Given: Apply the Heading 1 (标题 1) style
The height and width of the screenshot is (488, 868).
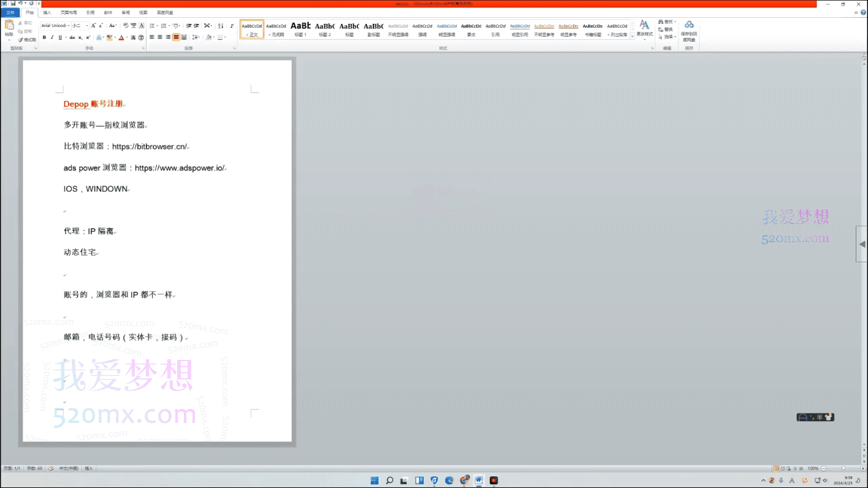Looking at the screenshot, I should [300, 29].
